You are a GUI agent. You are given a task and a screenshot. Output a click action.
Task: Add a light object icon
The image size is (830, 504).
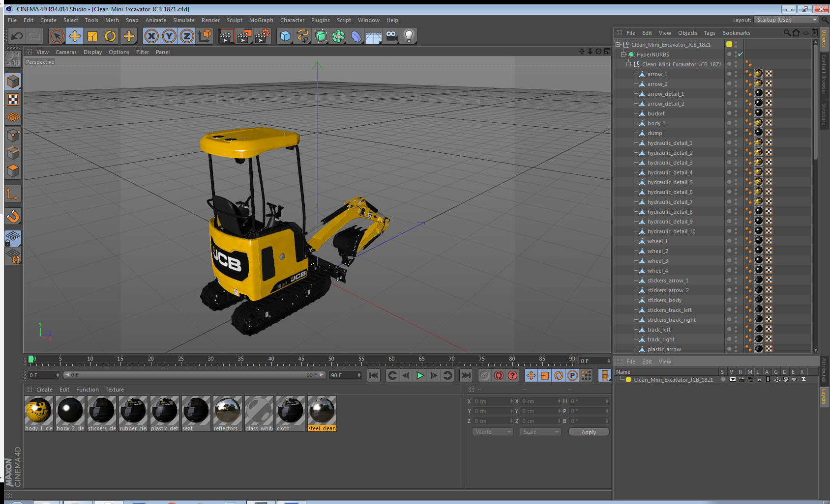coord(409,36)
